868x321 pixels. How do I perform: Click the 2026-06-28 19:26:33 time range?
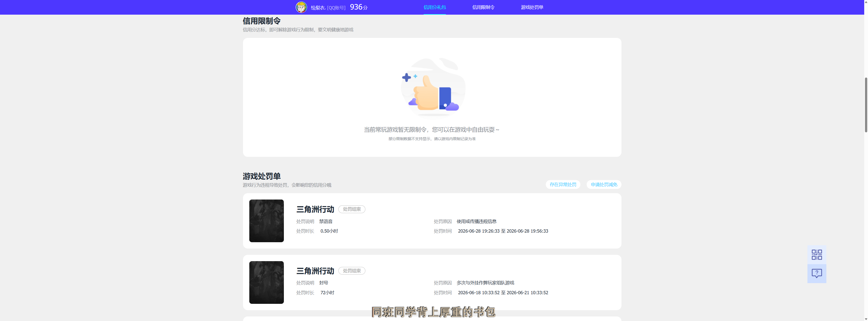503,231
